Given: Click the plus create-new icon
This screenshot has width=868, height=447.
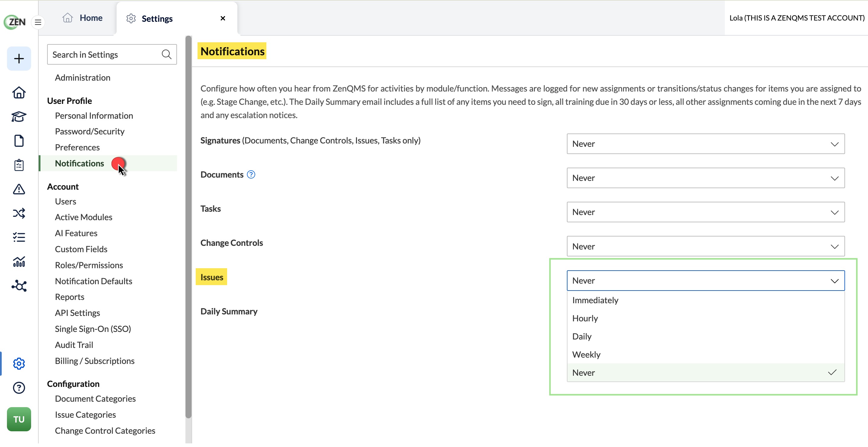Looking at the screenshot, I should 19,59.
